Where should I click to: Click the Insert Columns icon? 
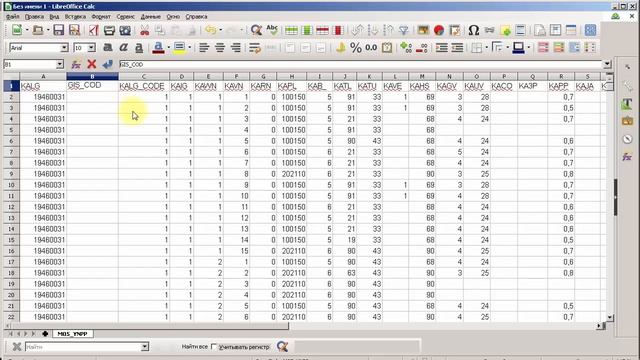click(x=307, y=30)
